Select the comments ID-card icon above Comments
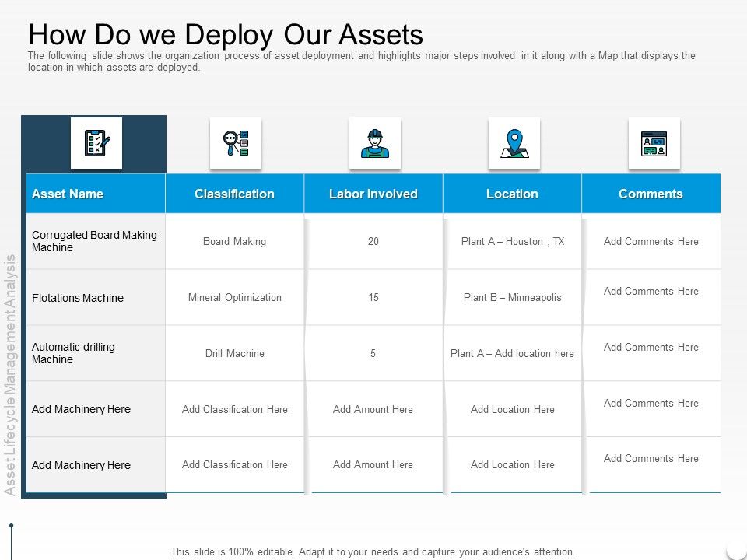747x560 pixels. (654, 142)
